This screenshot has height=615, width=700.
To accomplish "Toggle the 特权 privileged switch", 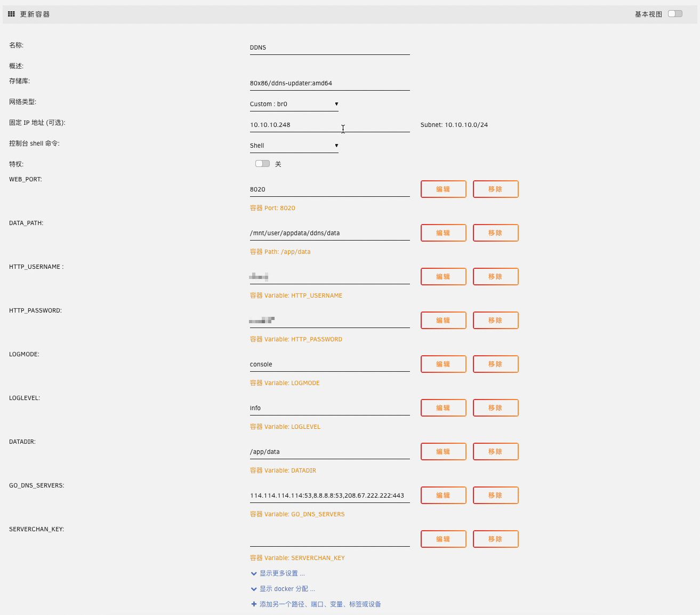I will pyautogui.click(x=262, y=164).
